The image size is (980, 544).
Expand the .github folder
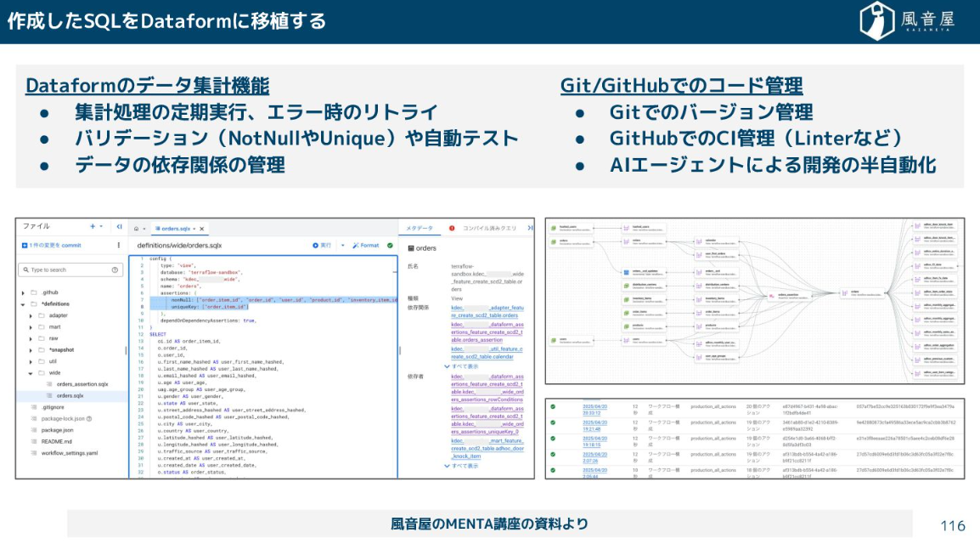click(23, 292)
